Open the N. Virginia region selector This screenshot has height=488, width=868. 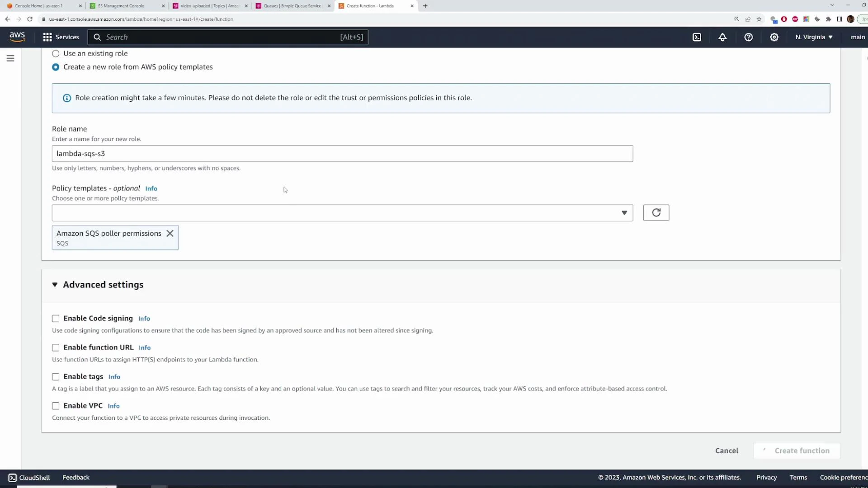click(813, 37)
